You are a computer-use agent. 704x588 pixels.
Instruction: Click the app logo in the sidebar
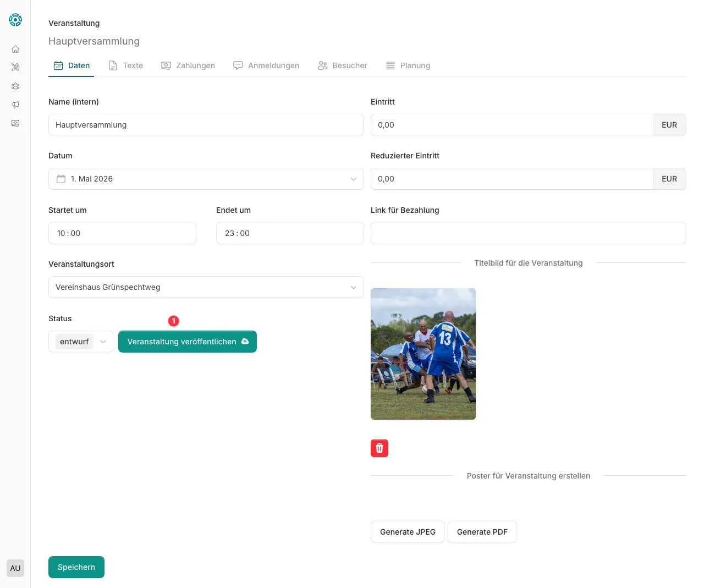[15, 20]
